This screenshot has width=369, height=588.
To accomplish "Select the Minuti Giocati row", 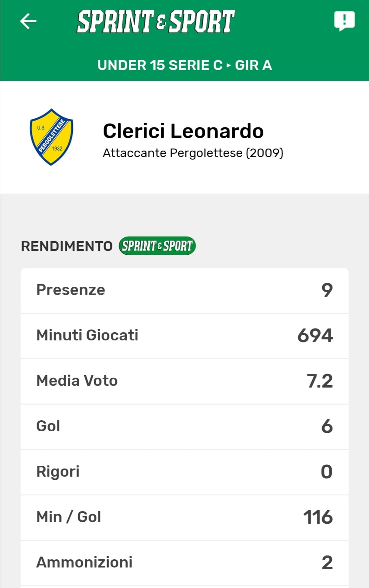I will click(x=184, y=336).
